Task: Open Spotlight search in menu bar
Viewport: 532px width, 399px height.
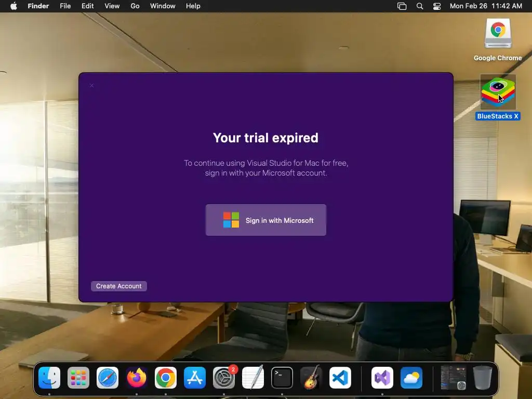Action: [x=420, y=6]
